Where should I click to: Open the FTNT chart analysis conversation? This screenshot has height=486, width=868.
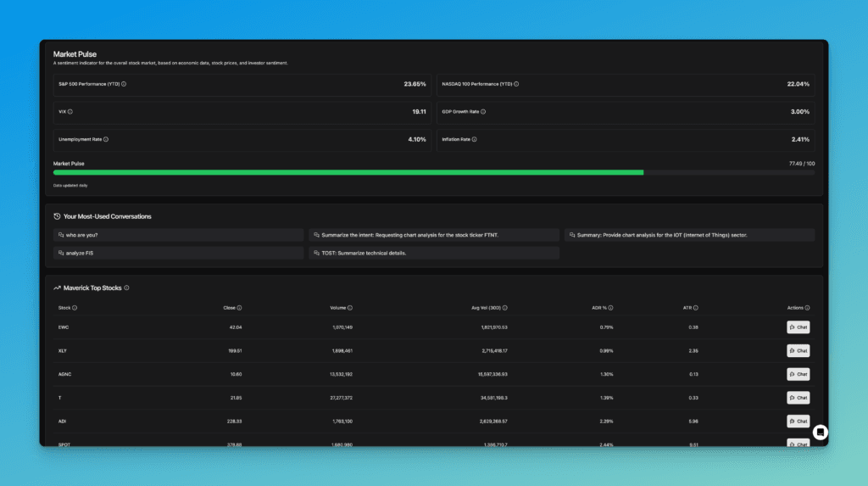pyautogui.click(x=434, y=235)
